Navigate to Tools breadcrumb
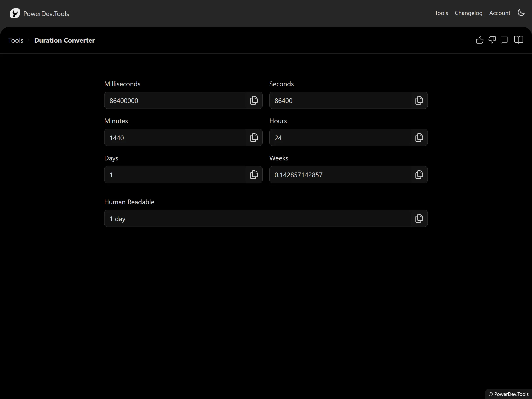Screen dimensions: 532x399 16,40
